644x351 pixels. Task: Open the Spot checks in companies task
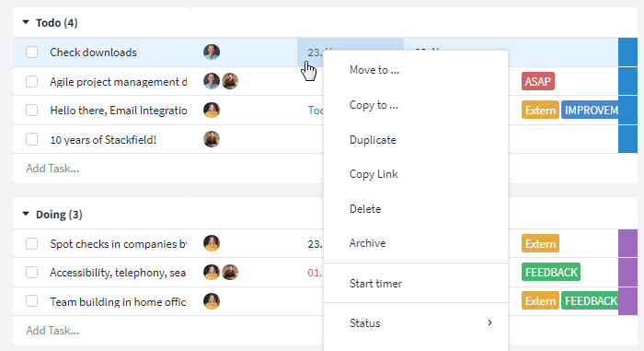click(119, 243)
